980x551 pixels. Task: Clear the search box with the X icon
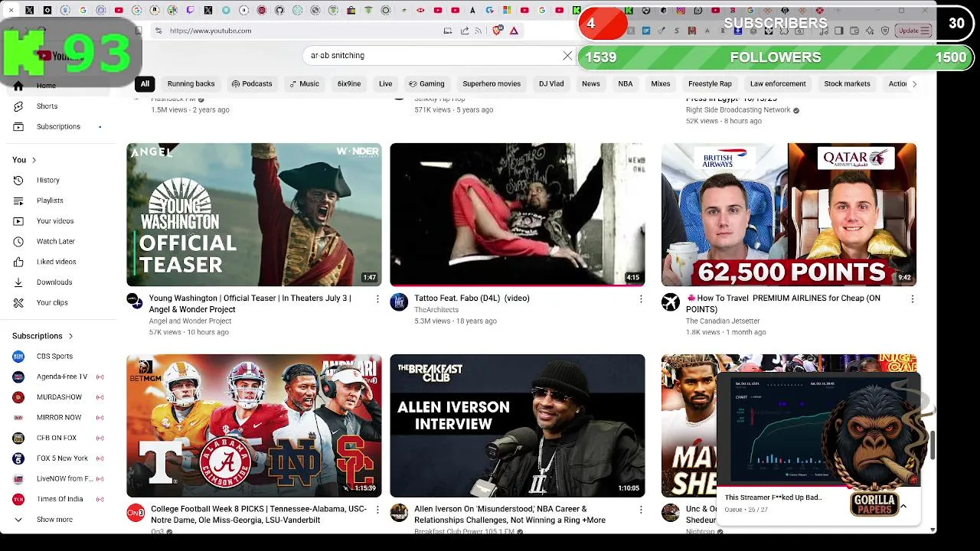click(x=567, y=56)
